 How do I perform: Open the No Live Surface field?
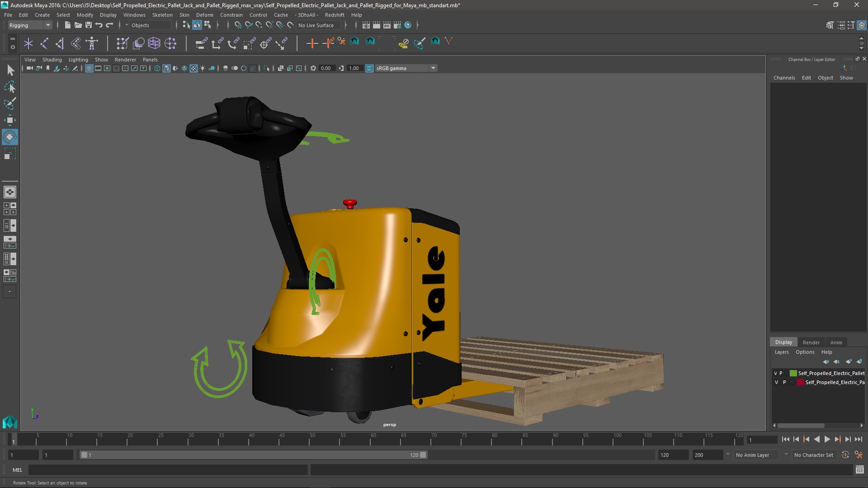[x=318, y=25]
